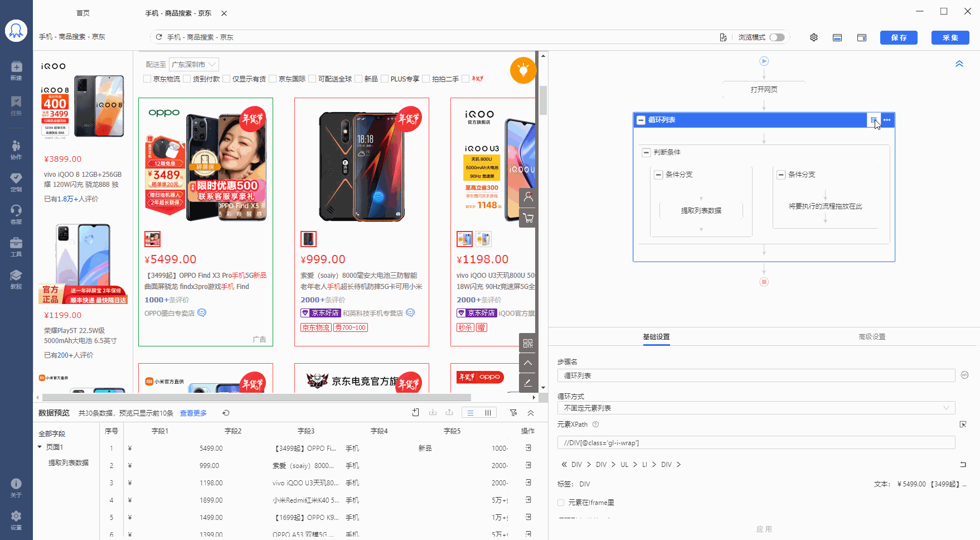Open the three-dots menu on 循环列表 step
This screenshot has width=980, height=540.
pyautogui.click(x=887, y=120)
